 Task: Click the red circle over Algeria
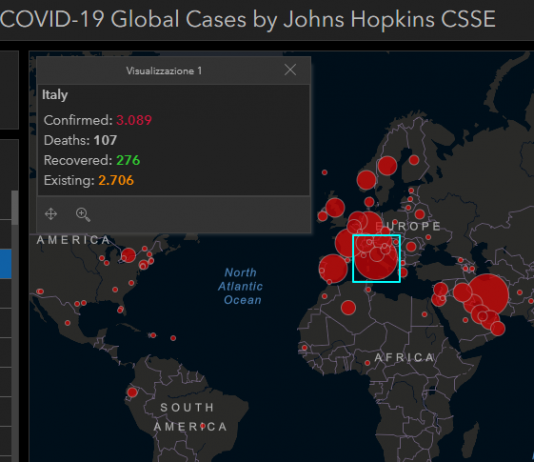[348, 307]
